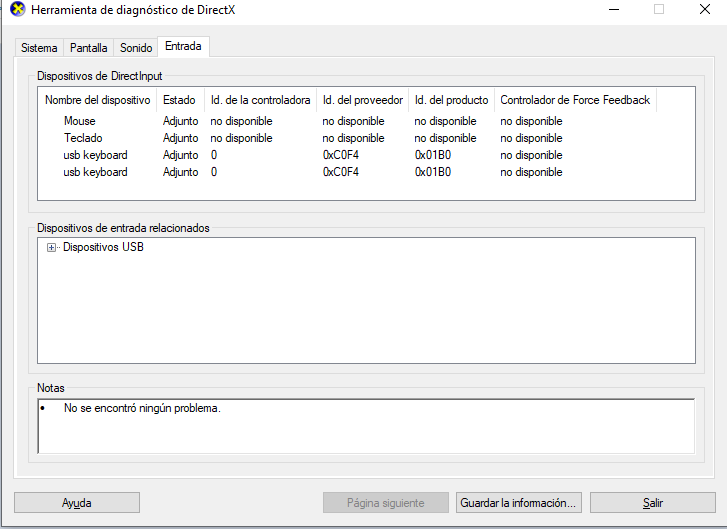
Task: Expand the Dispositivos USB tree node
Action: point(51,248)
